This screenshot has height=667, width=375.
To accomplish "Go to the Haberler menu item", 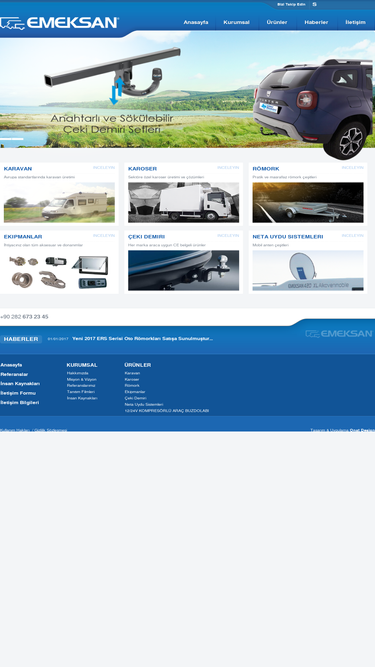I will 316,22.
